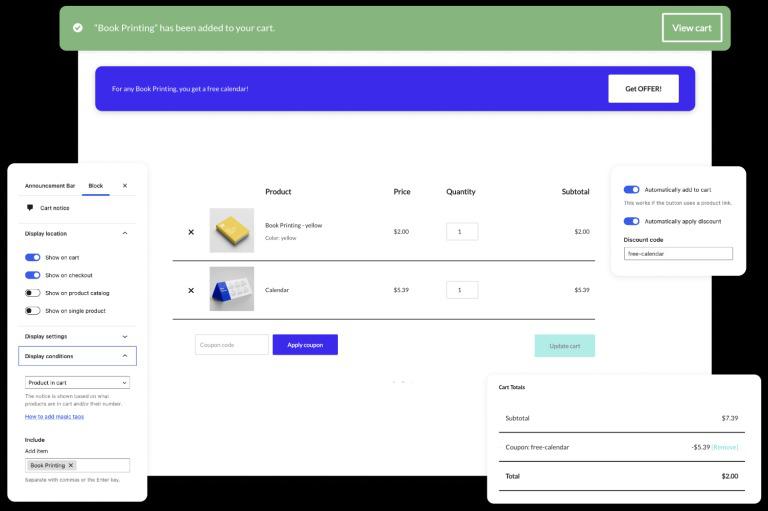Remove Calendar item from cart
Viewport: 768px width, 511px height.
(191, 291)
